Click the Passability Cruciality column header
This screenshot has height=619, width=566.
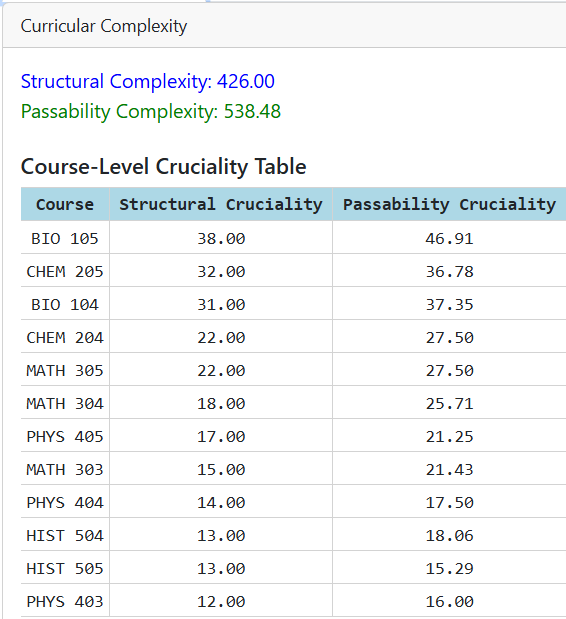pyautogui.click(x=449, y=204)
